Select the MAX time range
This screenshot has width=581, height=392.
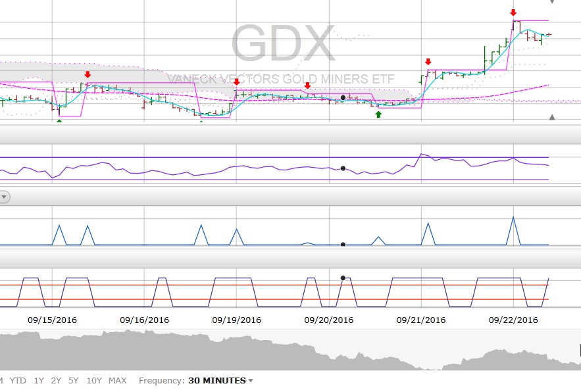tap(118, 381)
